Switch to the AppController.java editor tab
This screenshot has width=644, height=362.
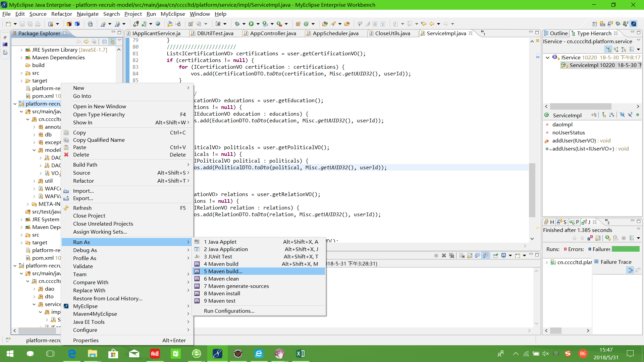(x=273, y=33)
